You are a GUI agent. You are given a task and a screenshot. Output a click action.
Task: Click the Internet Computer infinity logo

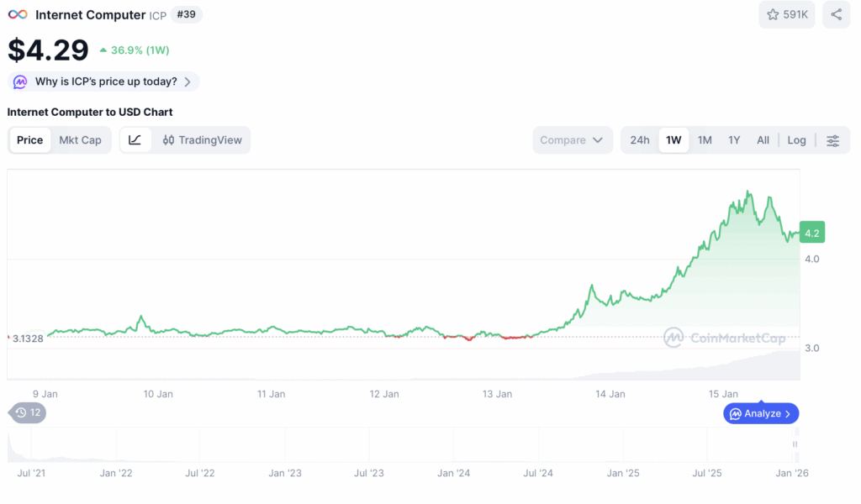[18, 15]
